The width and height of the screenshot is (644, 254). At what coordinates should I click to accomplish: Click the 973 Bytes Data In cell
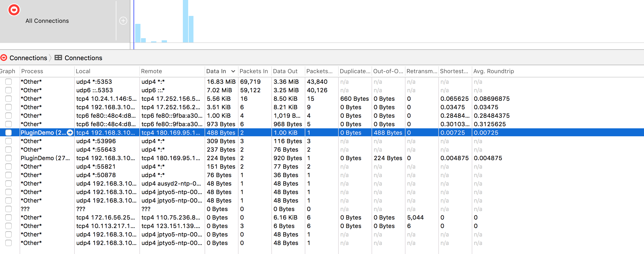[x=221, y=124]
